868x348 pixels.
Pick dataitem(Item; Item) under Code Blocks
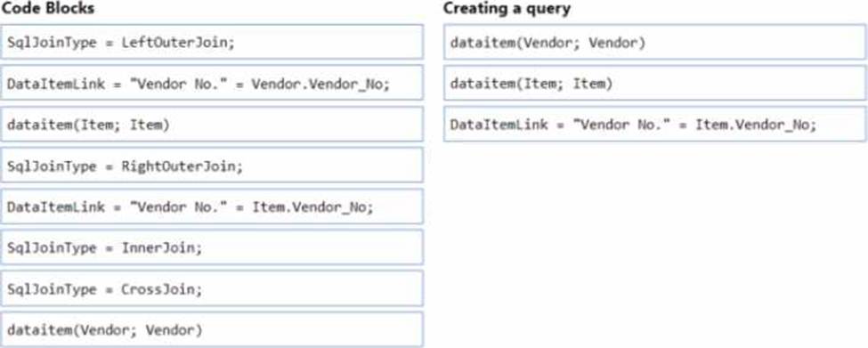click(x=212, y=125)
